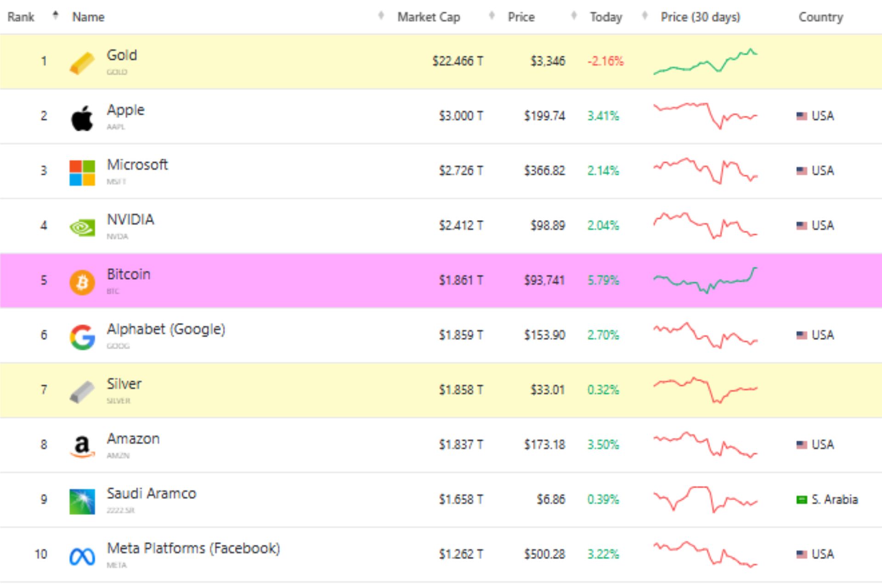Click the S. Arabia flag icon

click(x=801, y=499)
